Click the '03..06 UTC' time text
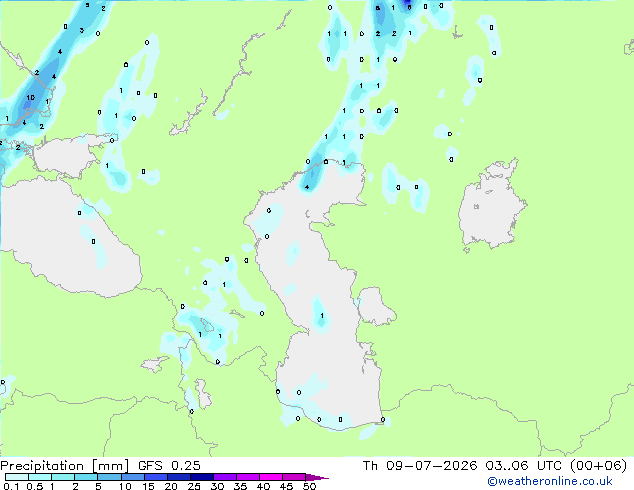 coord(524,466)
